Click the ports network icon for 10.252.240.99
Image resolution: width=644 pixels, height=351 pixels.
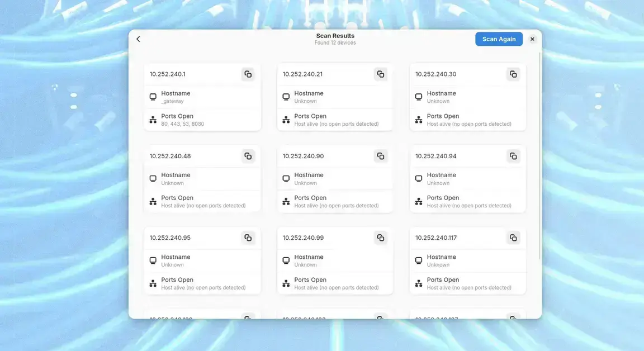point(286,283)
